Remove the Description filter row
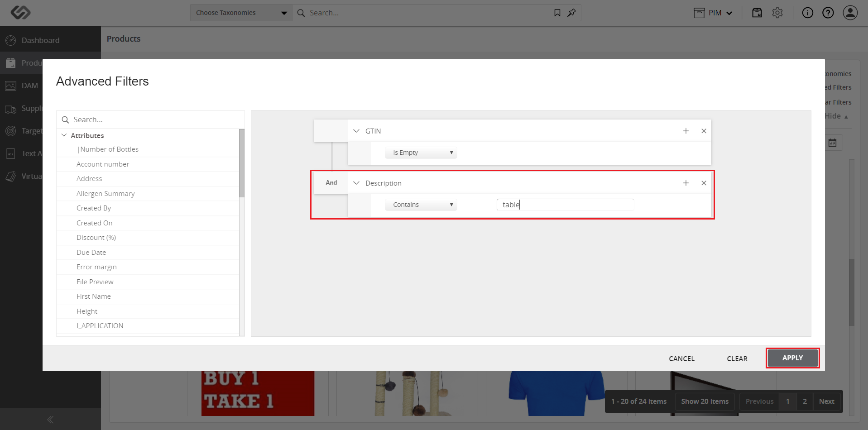 point(704,183)
